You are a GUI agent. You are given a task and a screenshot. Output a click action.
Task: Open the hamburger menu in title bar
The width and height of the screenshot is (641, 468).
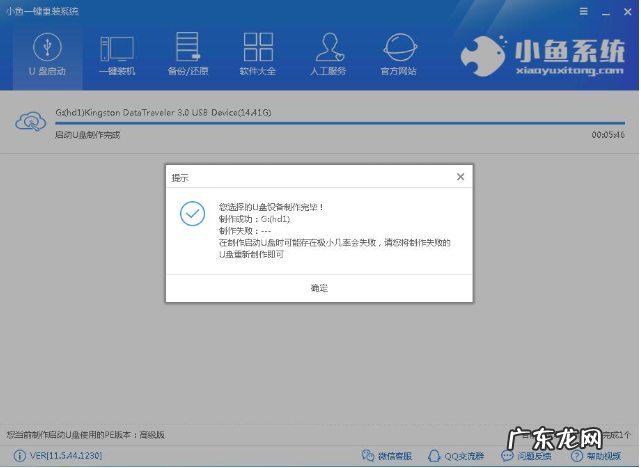click(584, 11)
